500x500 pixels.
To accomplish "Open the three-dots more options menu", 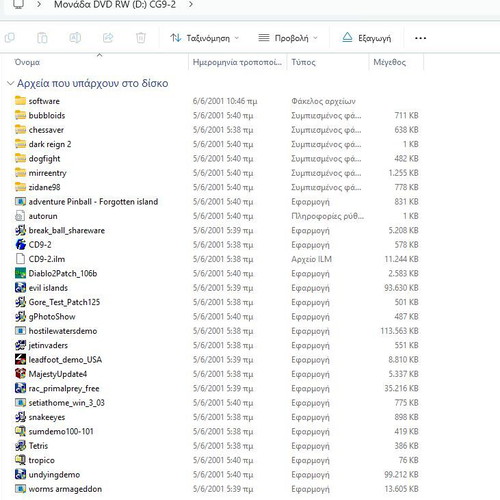I will 420,38.
